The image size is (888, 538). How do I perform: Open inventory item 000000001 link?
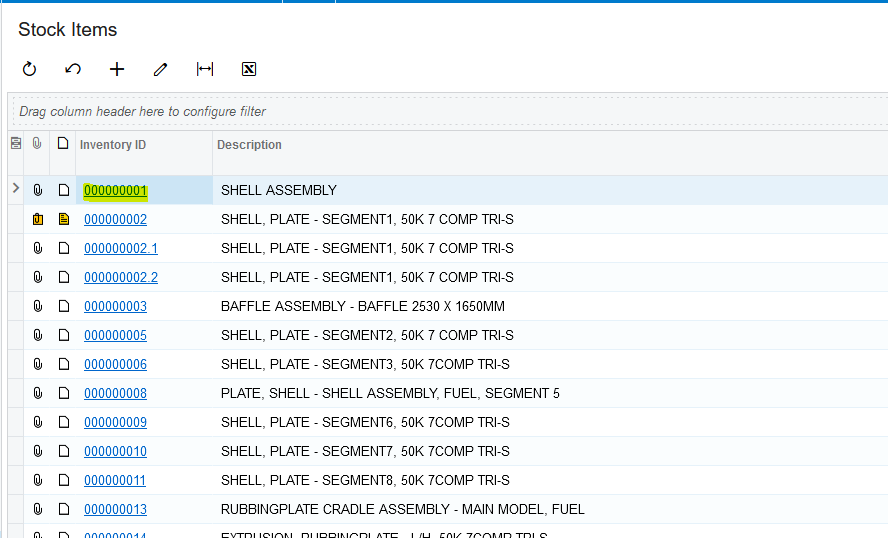115,190
